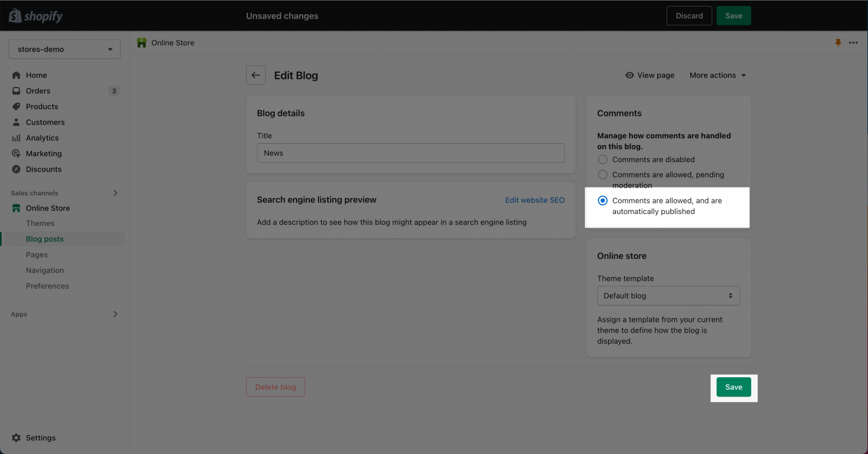Click the Apps section label
The height and width of the screenshot is (454, 868).
[19, 315]
